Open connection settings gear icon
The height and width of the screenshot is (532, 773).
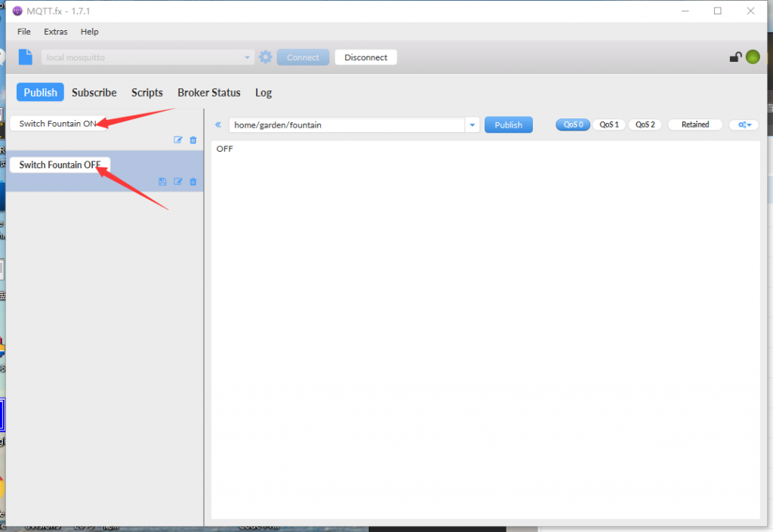(x=265, y=57)
